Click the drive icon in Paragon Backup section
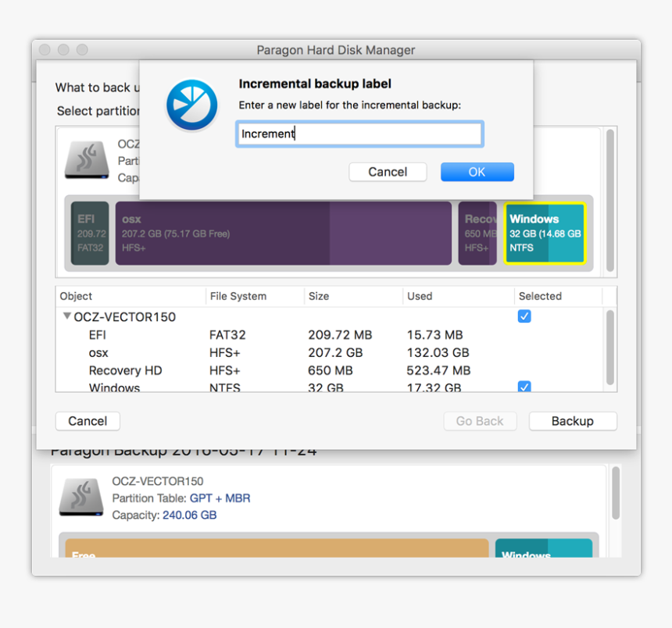Viewport: 672px width, 628px height. point(81,498)
